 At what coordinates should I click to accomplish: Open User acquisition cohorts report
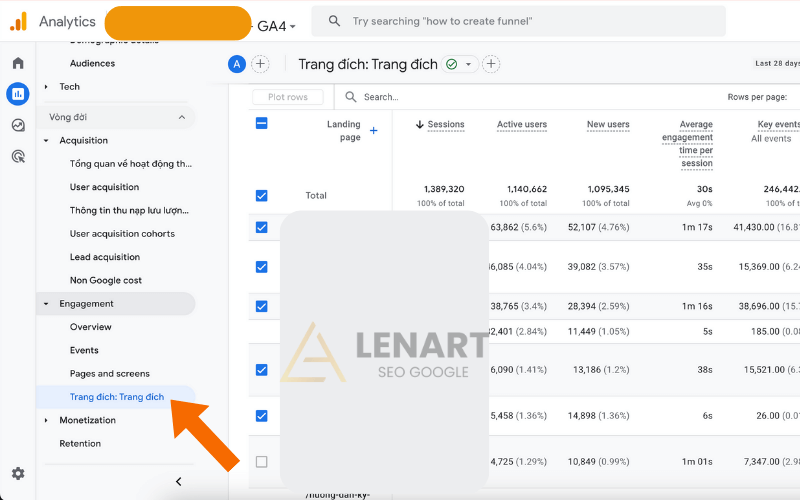point(122,234)
